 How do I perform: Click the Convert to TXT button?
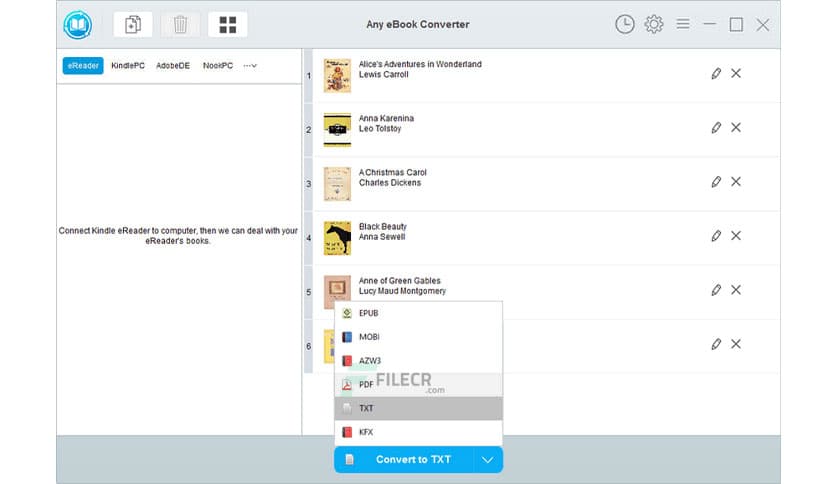point(404,459)
